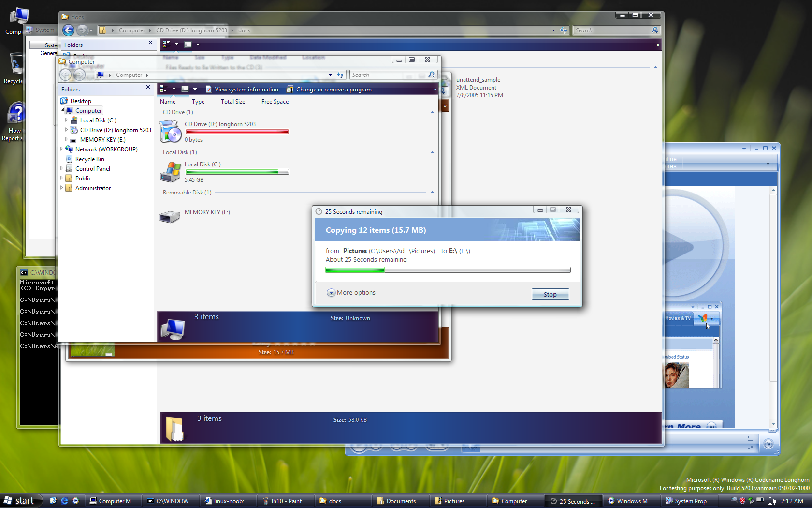Click the Computer window back button

point(66,75)
